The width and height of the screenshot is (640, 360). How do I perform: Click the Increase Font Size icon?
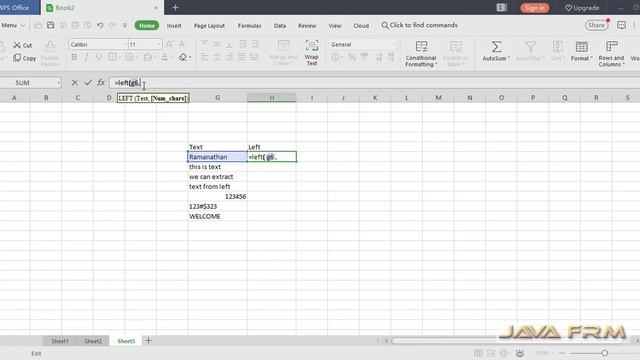coord(169,44)
